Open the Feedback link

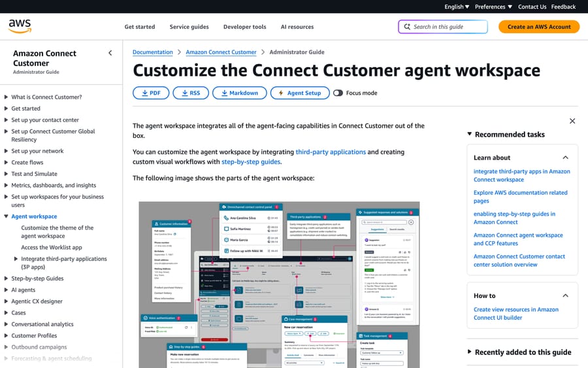(563, 7)
